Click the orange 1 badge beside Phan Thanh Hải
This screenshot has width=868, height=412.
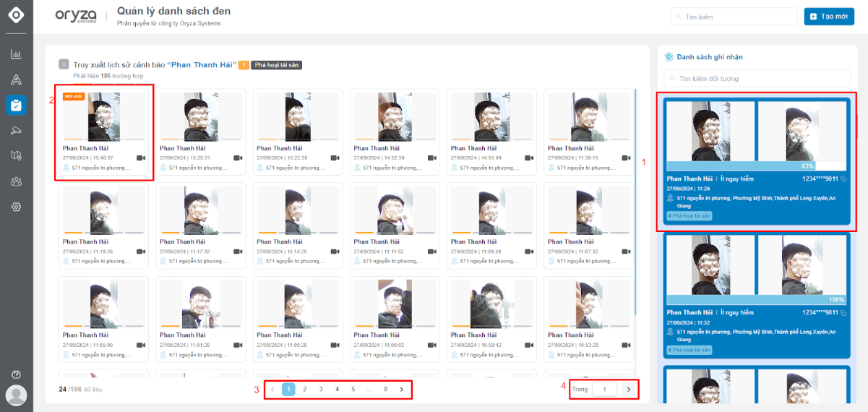[x=244, y=65]
